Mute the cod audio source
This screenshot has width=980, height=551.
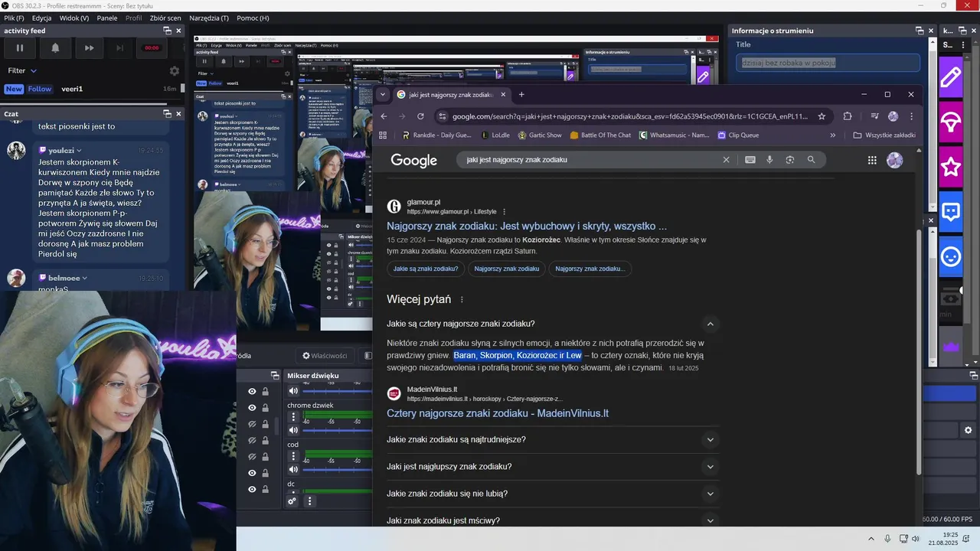293,470
